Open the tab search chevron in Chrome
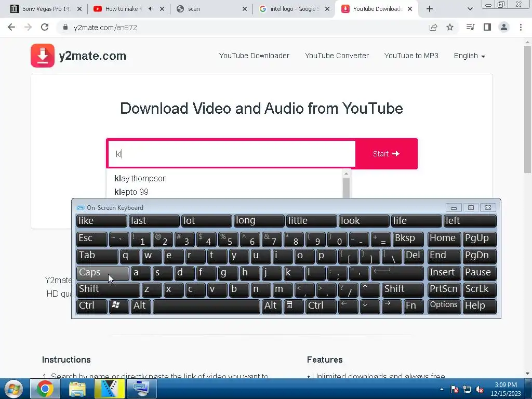532x399 pixels. tap(470, 9)
